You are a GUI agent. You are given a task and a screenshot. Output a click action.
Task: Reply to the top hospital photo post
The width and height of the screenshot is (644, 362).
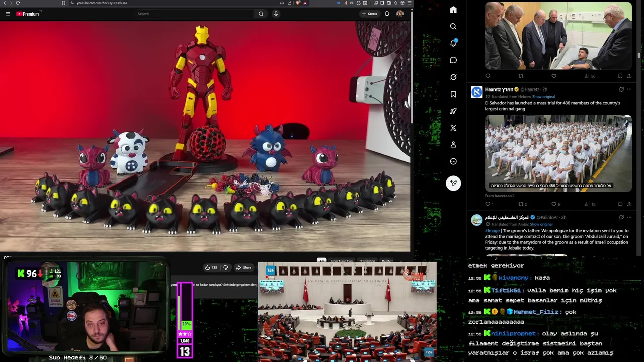(488, 76)
